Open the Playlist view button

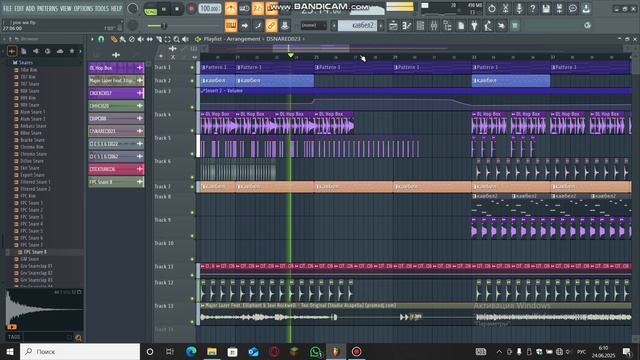(x=393, y=26)
